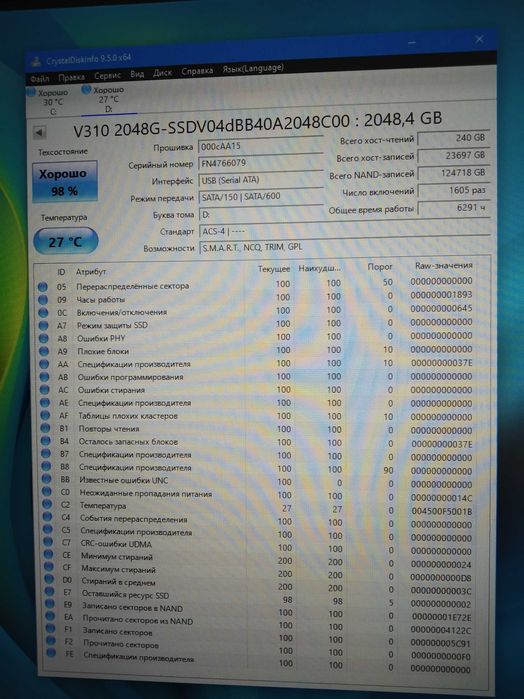The width and height of the screenshot is (524, 699).
Task: Click the Прошивка field 000cAA15
Action: 260,146
